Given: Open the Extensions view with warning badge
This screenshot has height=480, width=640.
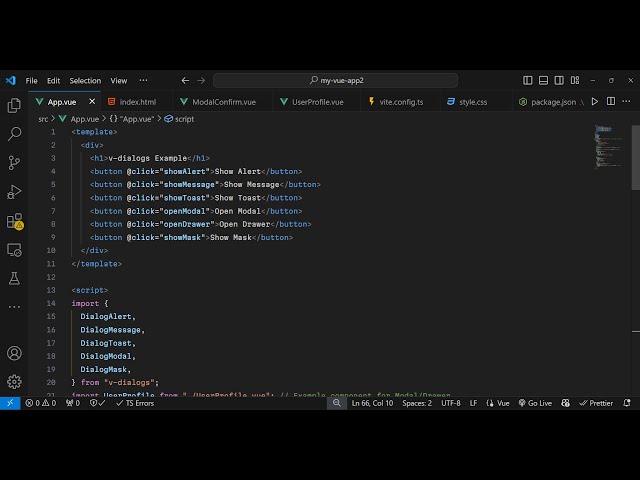Looking at the screenshot, I should click(14, 221).
